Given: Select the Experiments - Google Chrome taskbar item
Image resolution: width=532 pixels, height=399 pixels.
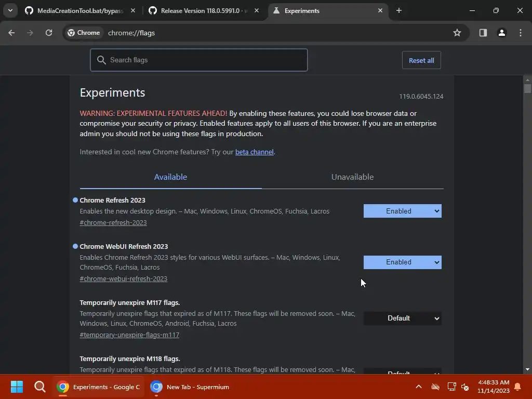Looking at the screenshot, I should [98, 387].
